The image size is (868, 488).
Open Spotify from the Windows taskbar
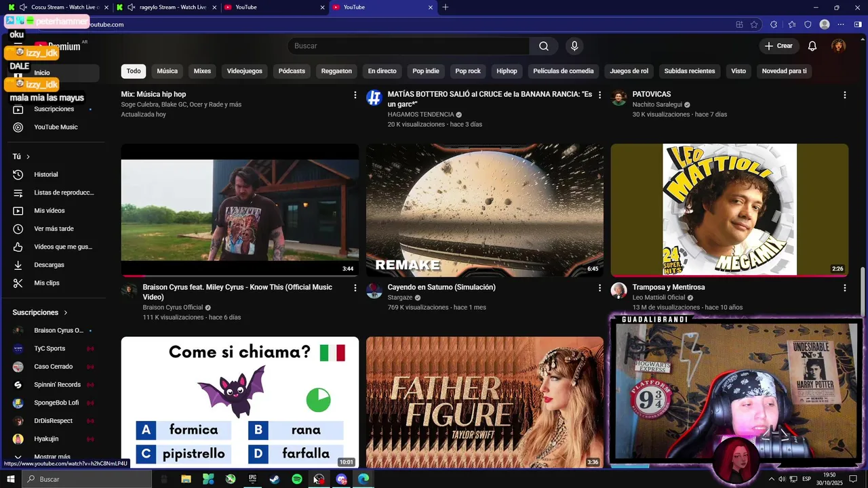click(x=297, y=479)
